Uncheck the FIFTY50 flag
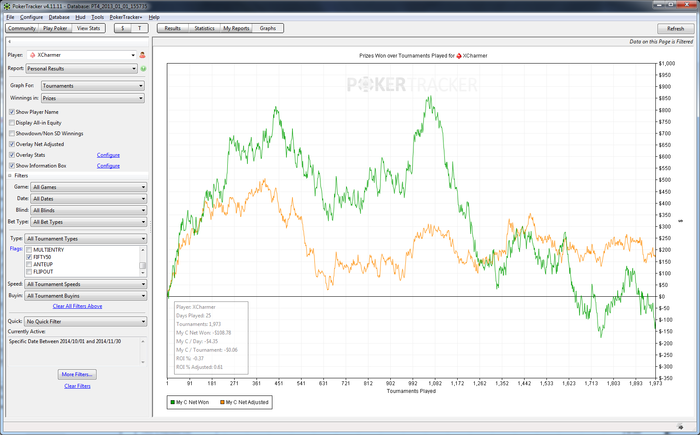 29,257
